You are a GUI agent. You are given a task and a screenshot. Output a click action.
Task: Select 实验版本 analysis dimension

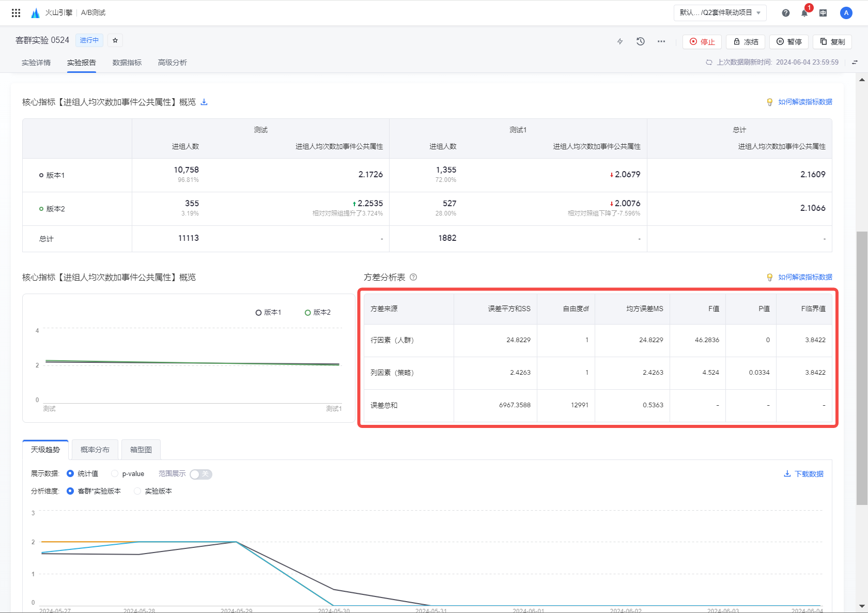pyautogui.click(x=137, y=491)
